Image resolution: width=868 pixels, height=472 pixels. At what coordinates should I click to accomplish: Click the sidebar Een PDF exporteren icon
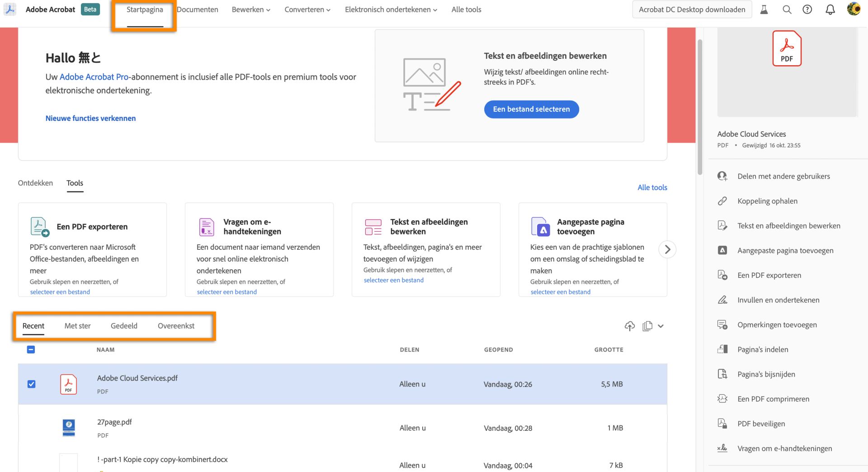click(722, 275)
